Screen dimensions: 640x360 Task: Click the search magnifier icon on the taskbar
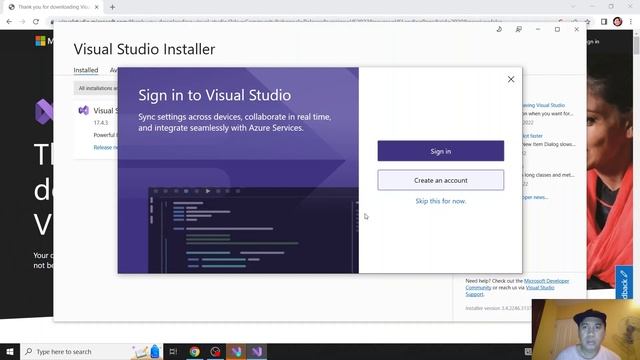coord(29,351)
